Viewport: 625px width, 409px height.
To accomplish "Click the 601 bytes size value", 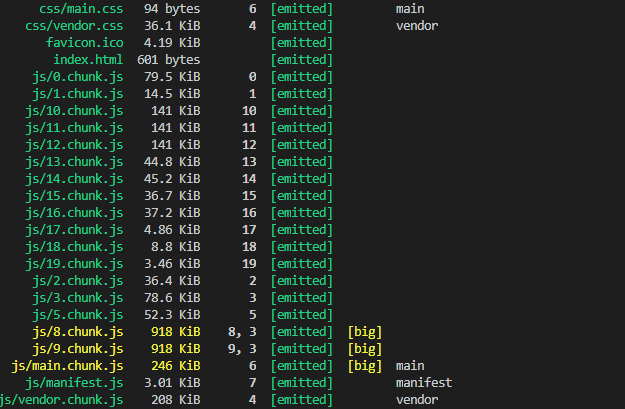I will point(168,60).
